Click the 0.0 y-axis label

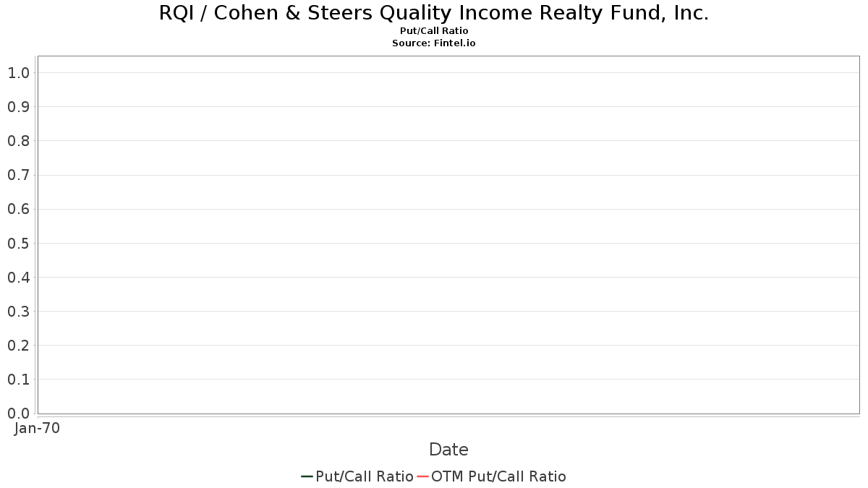(x=19, y=413)
